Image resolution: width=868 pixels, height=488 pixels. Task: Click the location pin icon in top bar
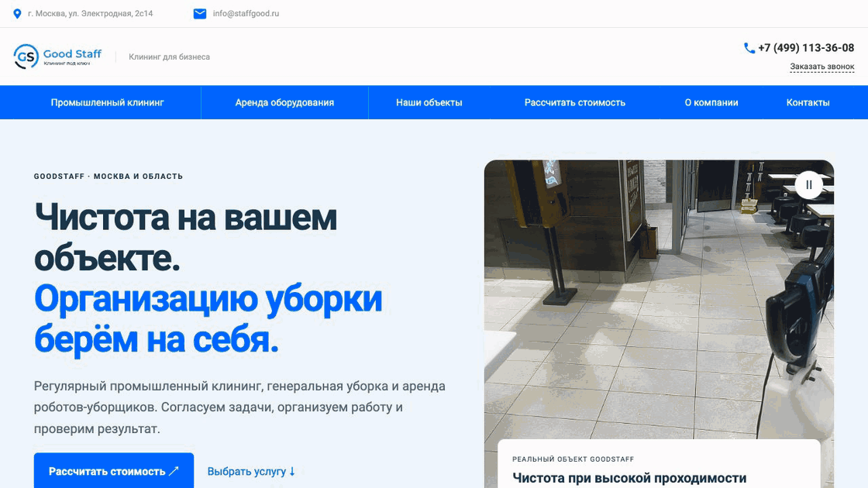(x=17, y=13)
